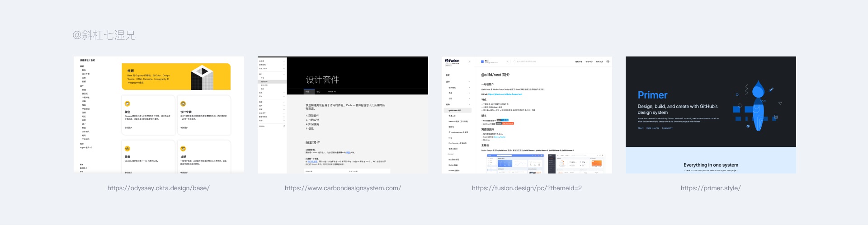Screen dimensions: 868x225
Task: Click the primer.style URL caption
Action: pyautogui.click(x=711, y=188)
